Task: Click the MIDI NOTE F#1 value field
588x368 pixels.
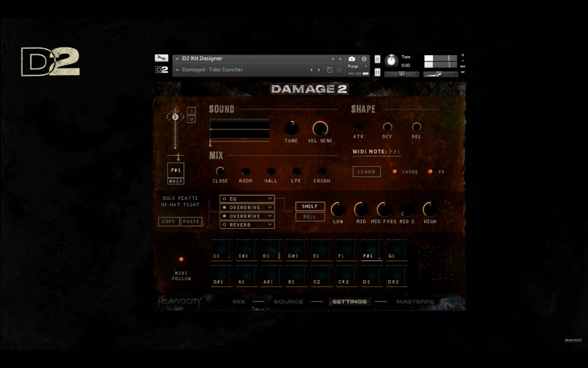Action: click(395, 152)
